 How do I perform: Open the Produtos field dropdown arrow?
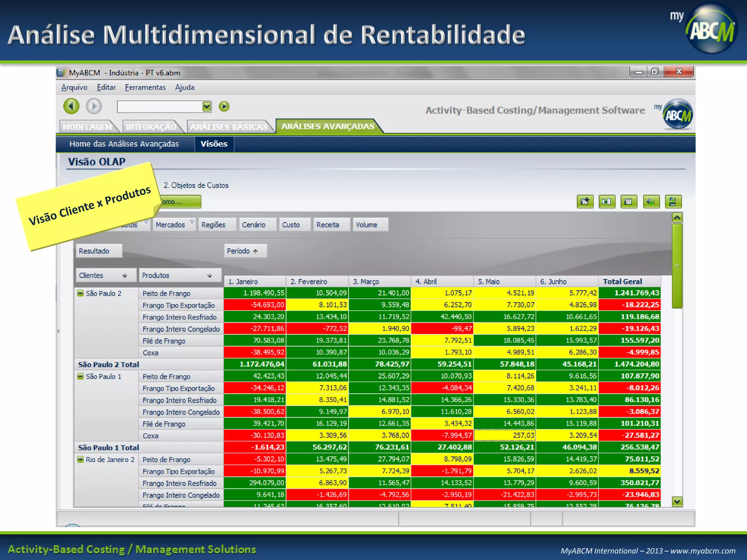(210, 276)
